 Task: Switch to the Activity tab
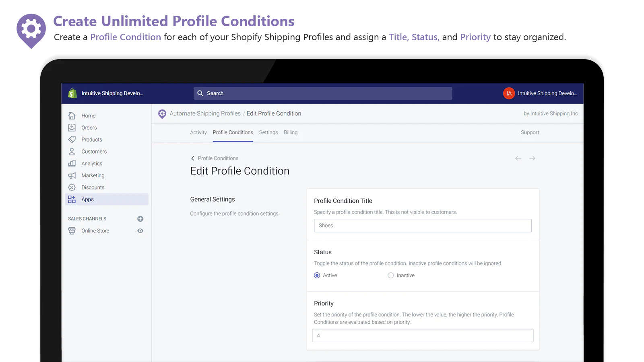tap(198, 132)
